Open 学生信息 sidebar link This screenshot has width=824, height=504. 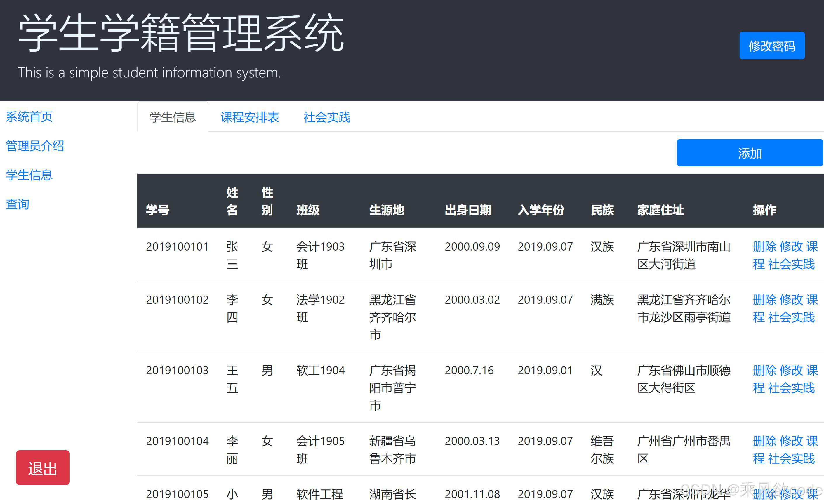point(29,175)
